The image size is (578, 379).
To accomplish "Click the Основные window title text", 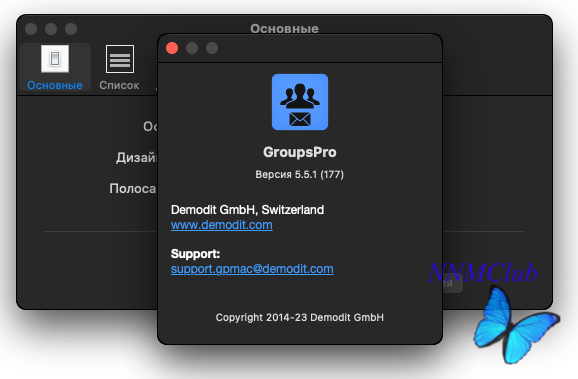I will click(x=284, y=28).
